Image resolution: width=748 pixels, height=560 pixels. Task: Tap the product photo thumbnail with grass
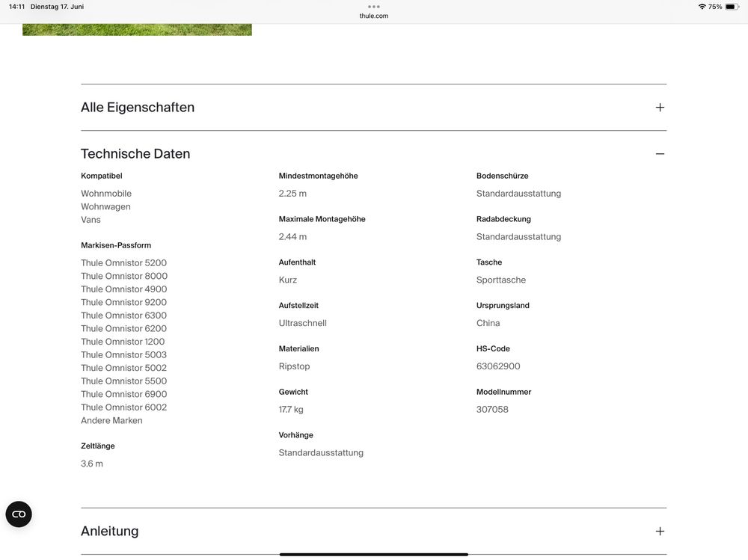137,30
